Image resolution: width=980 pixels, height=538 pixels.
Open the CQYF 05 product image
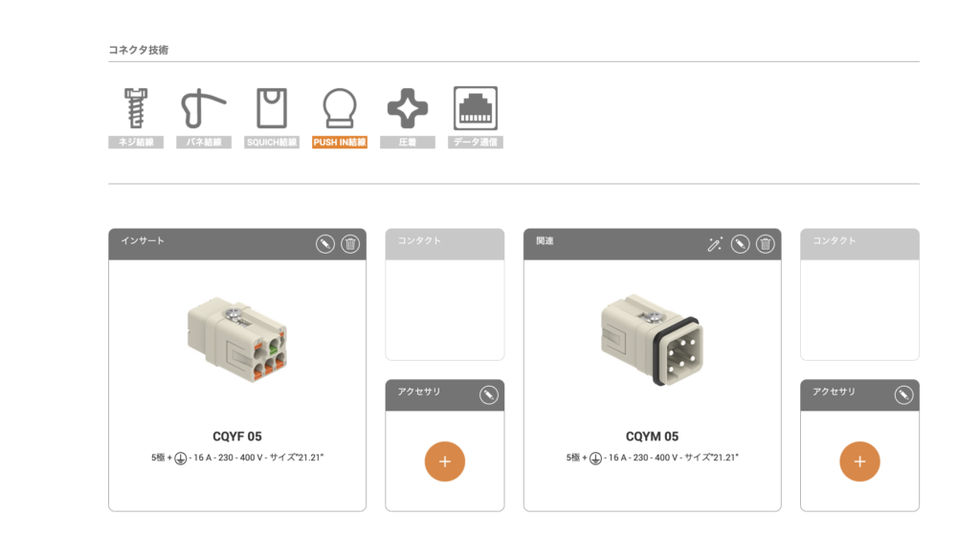[237, 339]
